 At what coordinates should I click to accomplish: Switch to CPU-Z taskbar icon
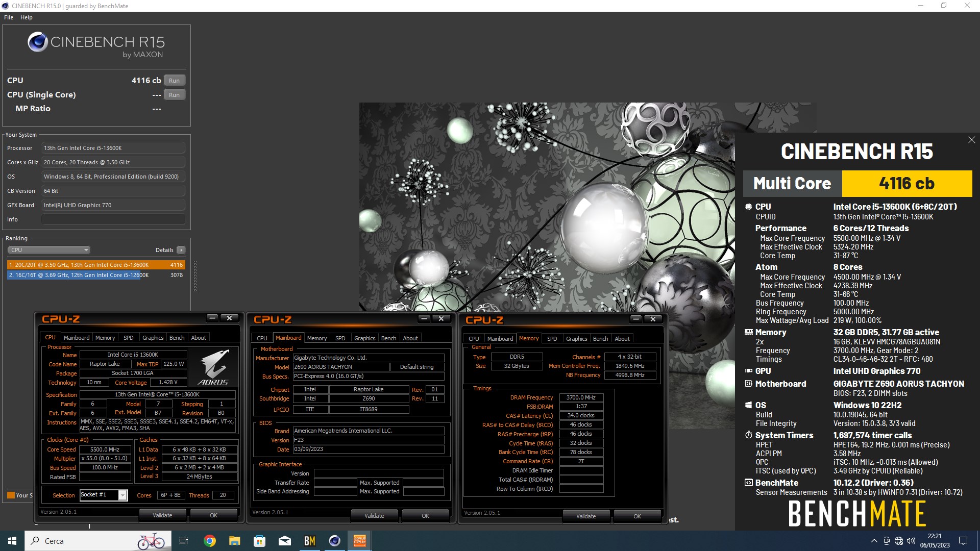coord(360,541)
